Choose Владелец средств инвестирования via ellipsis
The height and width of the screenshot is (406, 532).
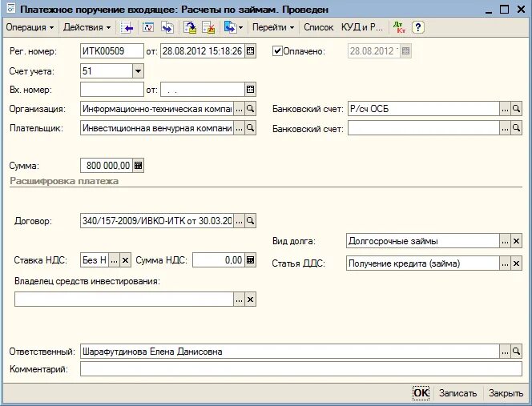pyautogui.click(x=240, y=299)
